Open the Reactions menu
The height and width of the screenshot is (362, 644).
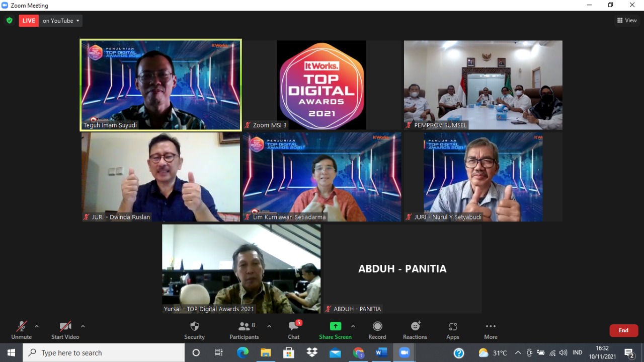(415, 326)
